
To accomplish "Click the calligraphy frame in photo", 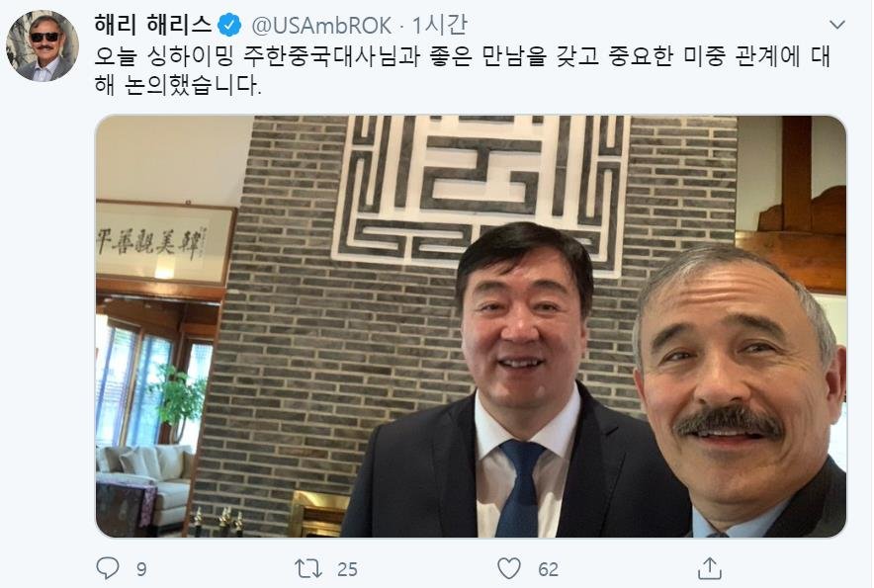I will pos(165,242).
